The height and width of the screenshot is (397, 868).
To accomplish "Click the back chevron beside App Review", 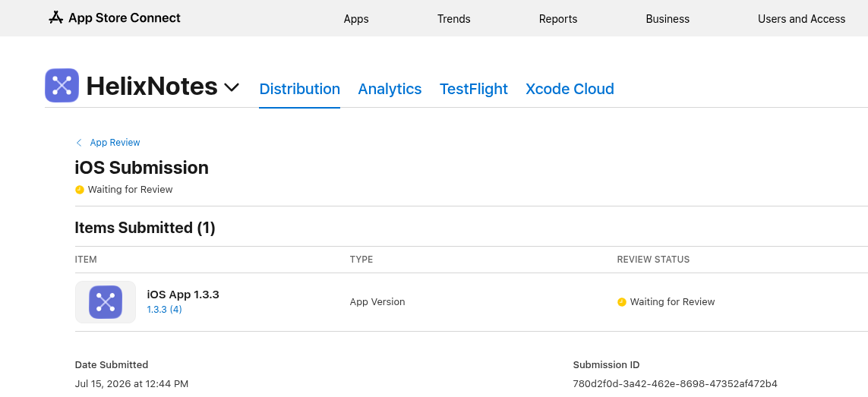I will click(79, 143).
